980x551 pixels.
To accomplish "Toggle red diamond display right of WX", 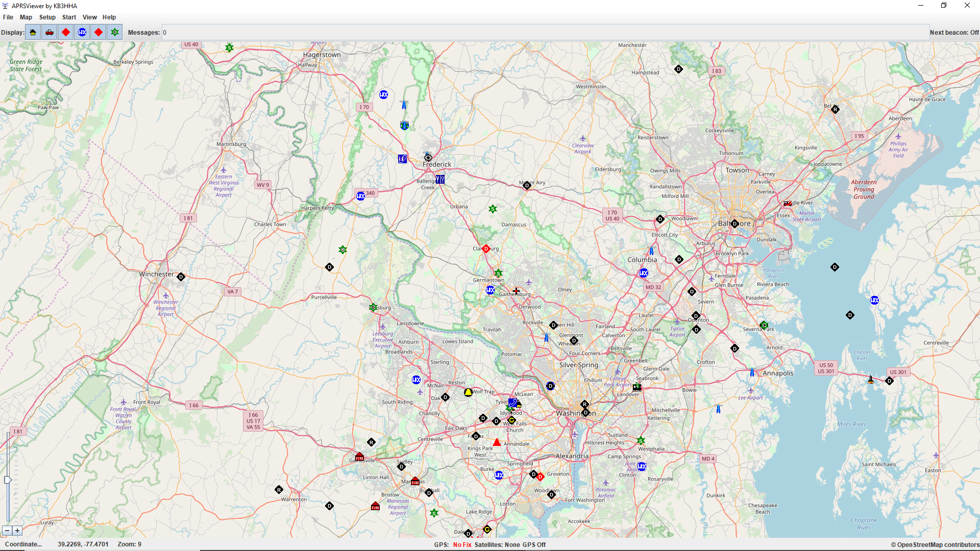I will pyautogui.click(x=99, y=32).
